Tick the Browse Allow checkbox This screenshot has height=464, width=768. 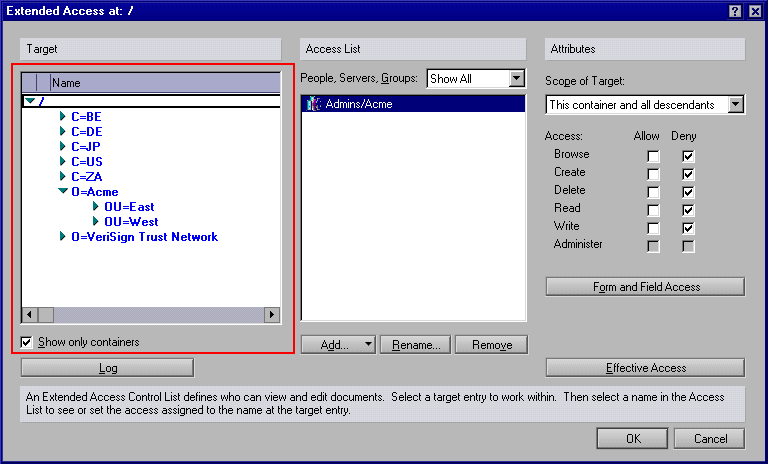(653, 156)
